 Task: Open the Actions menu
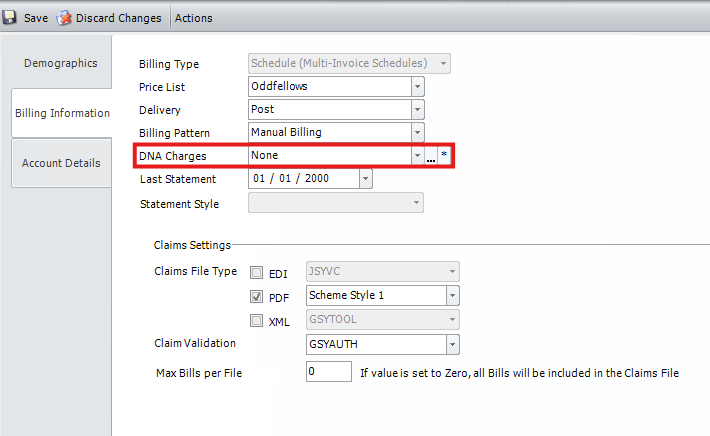pos(193,18)
